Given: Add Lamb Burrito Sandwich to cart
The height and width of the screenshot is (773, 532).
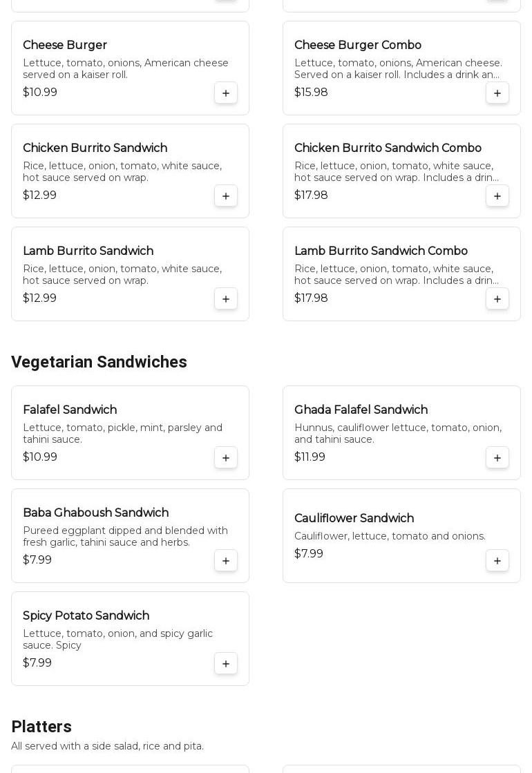Looking at the screenshot, I should [x=226, y=298].
